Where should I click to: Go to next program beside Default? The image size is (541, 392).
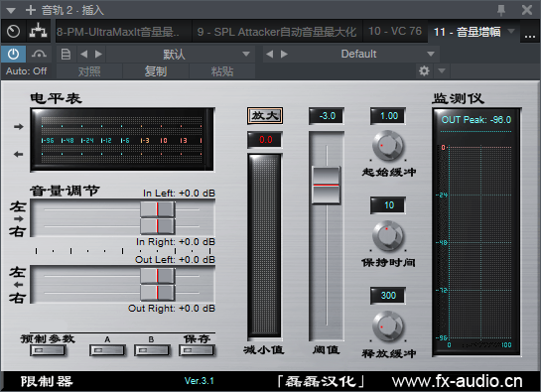pyautogui.click(x=284, y=55)
